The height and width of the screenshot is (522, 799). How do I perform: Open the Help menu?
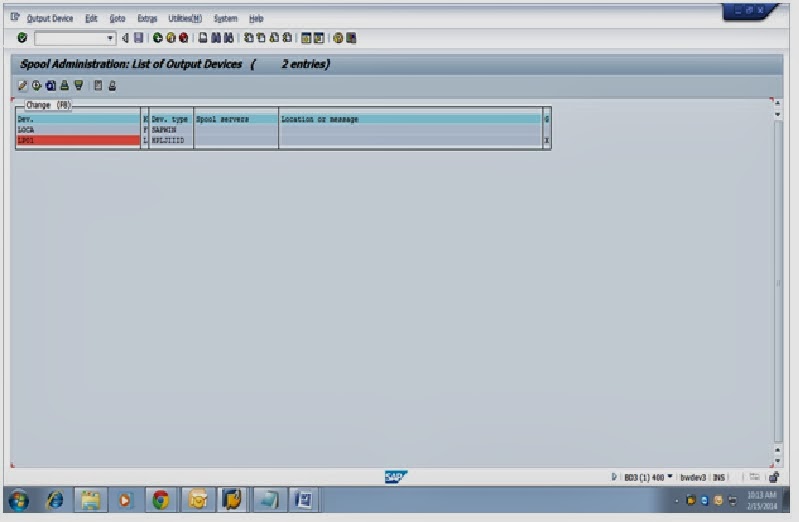click(x=256, y=18)
